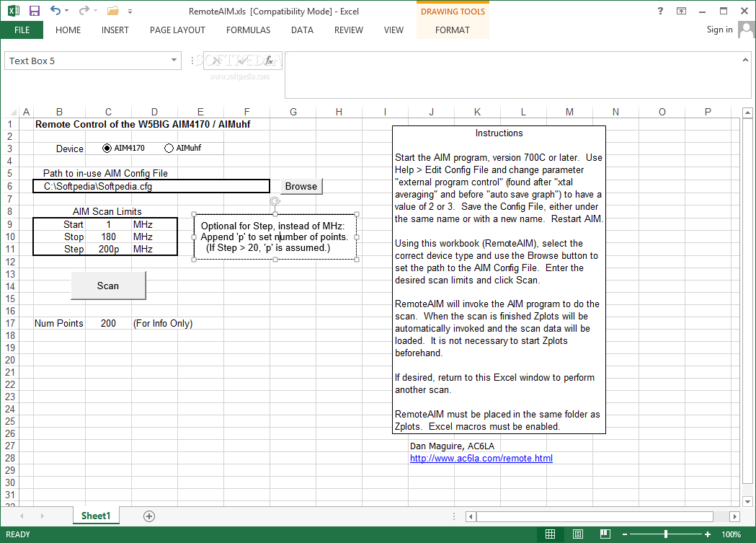Click the Save icon in the quick access toolbar
756x543 pixels.
point(34,11)
